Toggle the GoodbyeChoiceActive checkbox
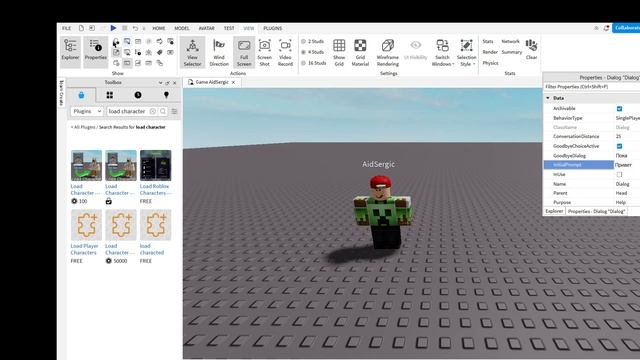Viewport: 640px width, 360px height. coord(619,146)
